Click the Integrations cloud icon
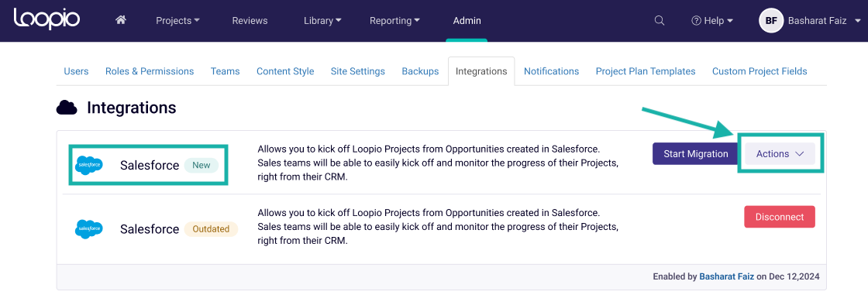This screenshot has width=868, height=295. click(67, 108)
